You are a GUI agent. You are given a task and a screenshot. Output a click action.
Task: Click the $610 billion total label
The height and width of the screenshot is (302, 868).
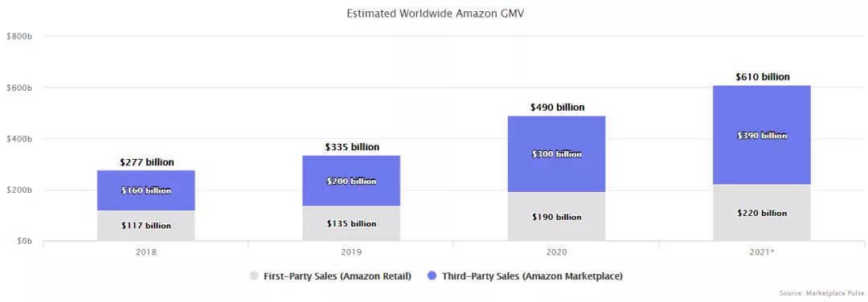(x=762, y=77)
